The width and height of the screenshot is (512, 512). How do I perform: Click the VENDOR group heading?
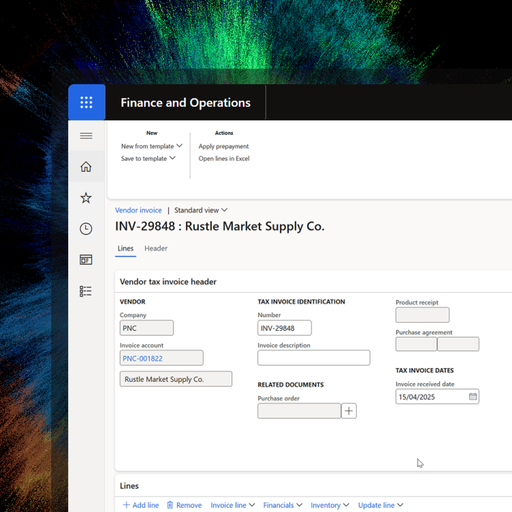[x=133, y=302]
